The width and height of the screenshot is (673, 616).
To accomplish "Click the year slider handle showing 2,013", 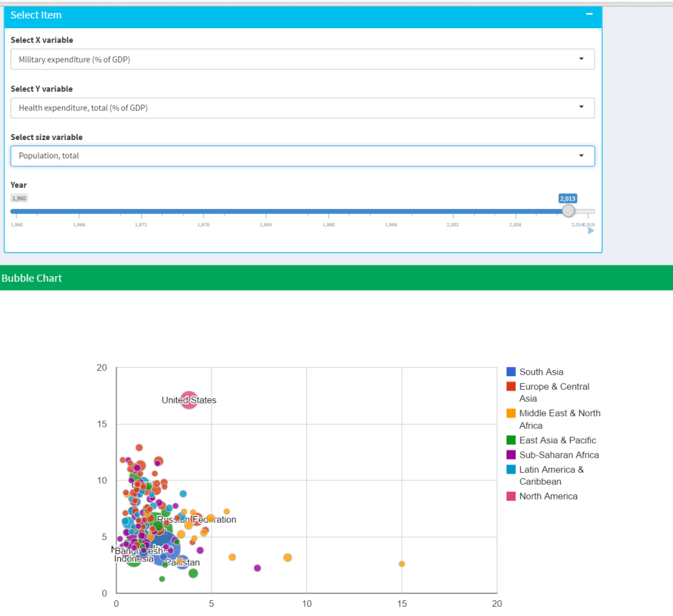I will (568, 210).
